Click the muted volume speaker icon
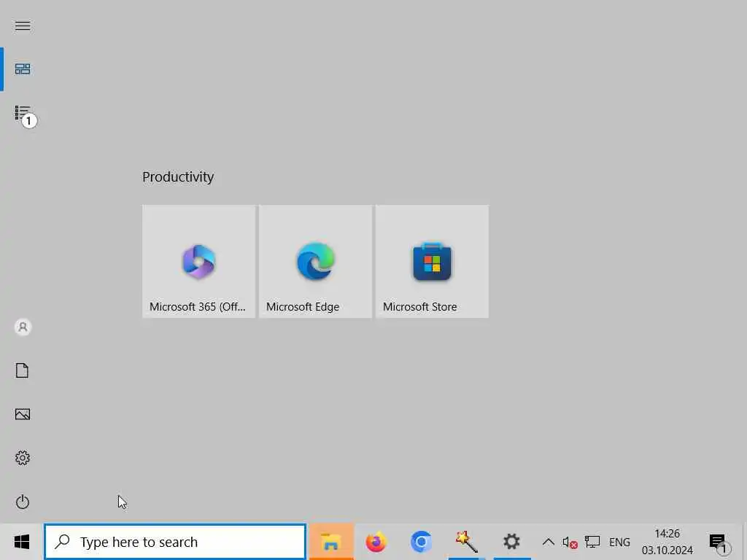The width and height of the screenshot is (747, 560). click(570, 542)
